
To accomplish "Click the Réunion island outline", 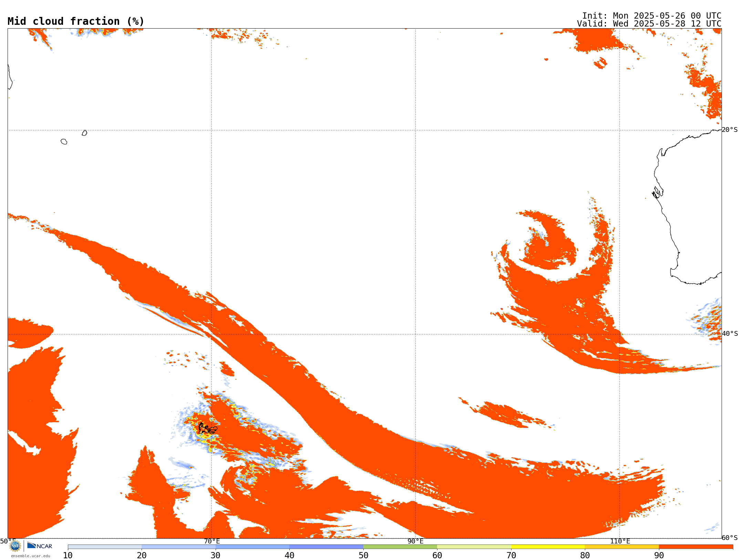I will coord(64,142).
